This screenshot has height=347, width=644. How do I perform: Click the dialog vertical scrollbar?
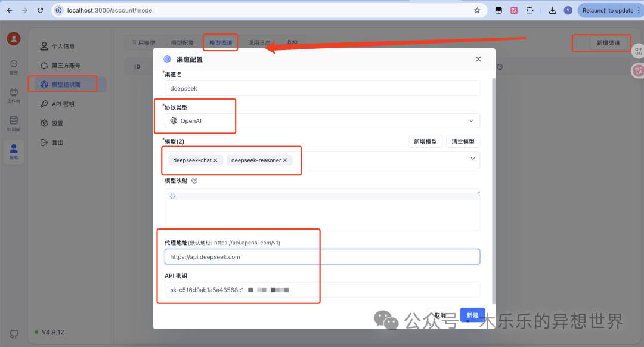[x=493, y=191]
